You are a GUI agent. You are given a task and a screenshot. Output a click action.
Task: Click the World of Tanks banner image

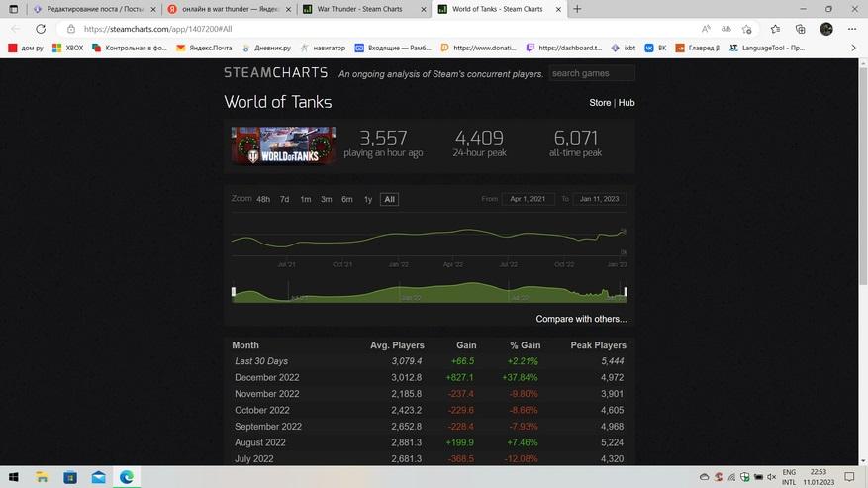coord(283,146)
